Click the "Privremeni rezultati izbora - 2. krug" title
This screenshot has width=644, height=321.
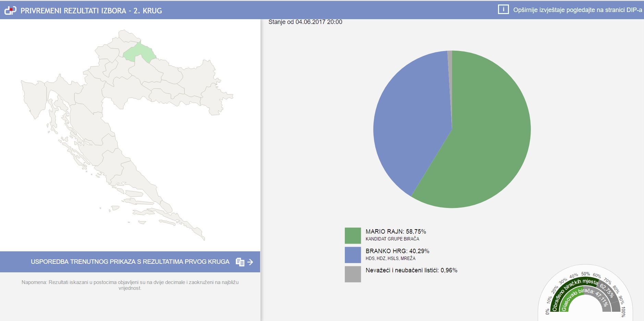pos(91,11)
